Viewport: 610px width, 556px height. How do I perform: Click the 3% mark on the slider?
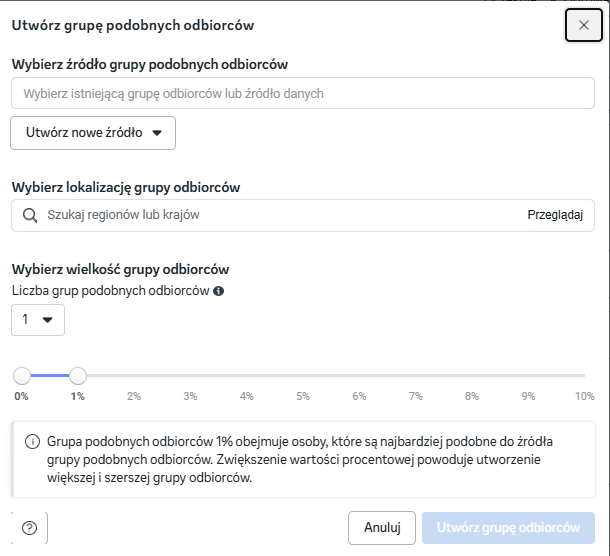(190, 396)
